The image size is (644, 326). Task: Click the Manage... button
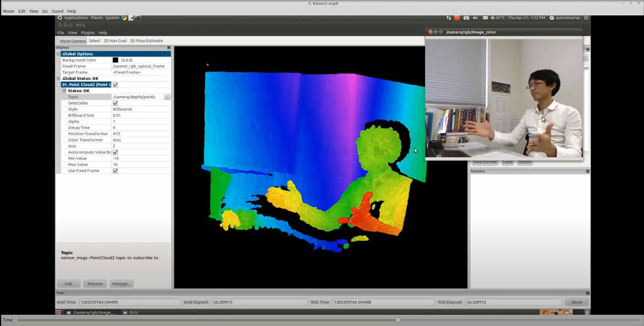coord(122,284)
